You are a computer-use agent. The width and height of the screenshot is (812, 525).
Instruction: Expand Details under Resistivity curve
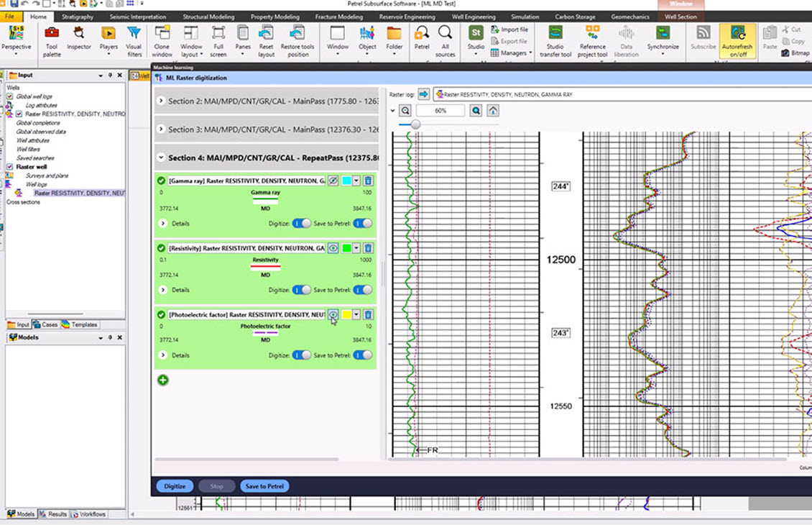(163, 290)
